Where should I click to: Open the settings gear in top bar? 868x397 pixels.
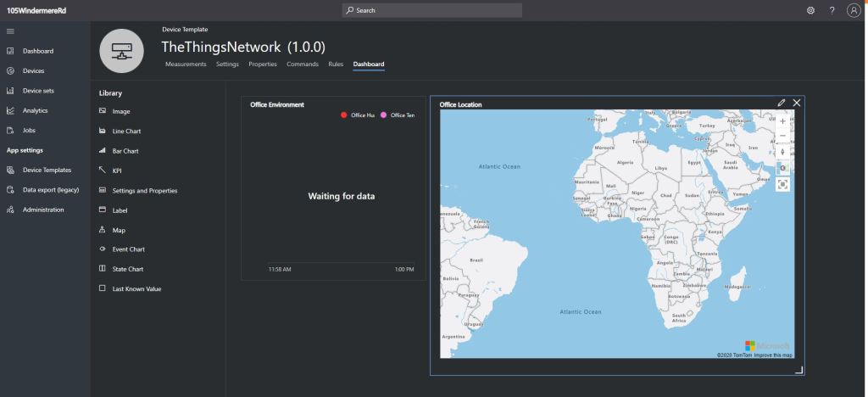click(810, 10)
